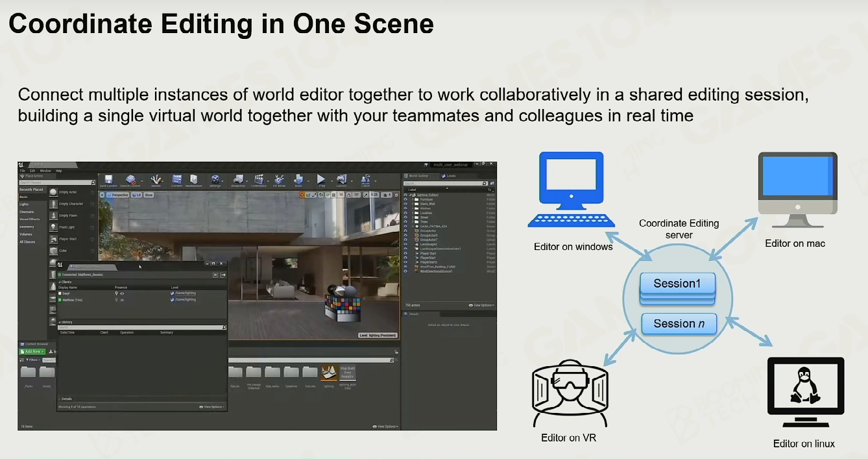The image size is (868, 459).
Task: Click the Save Current toolbar icon
Action: point(108,180)
